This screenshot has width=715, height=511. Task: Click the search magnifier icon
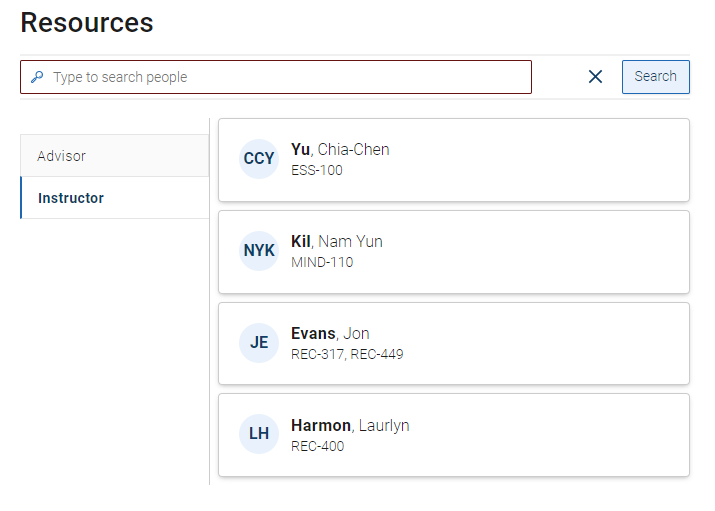click(37, 77)
